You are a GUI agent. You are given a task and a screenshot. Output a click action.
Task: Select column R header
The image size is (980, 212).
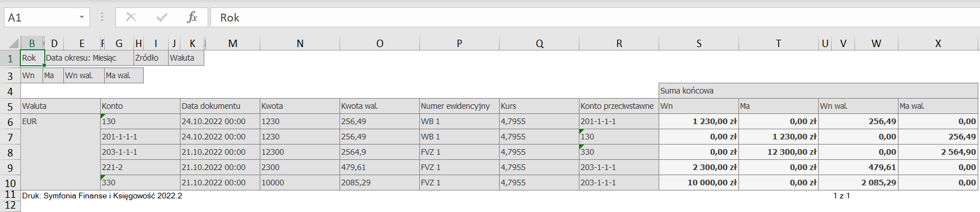[x=619, y=43]
